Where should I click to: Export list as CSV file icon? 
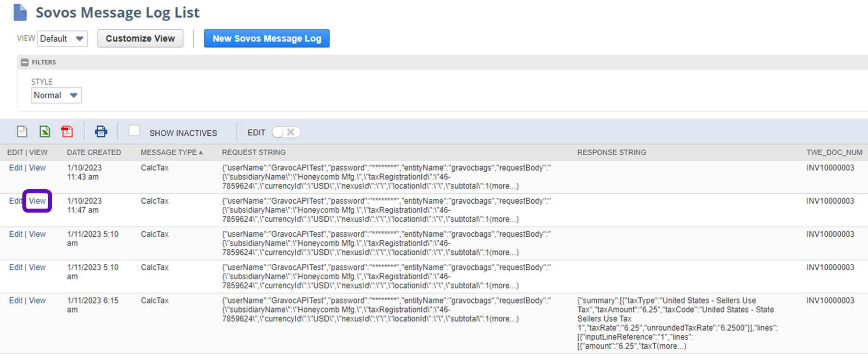click(x=22, y=131)
